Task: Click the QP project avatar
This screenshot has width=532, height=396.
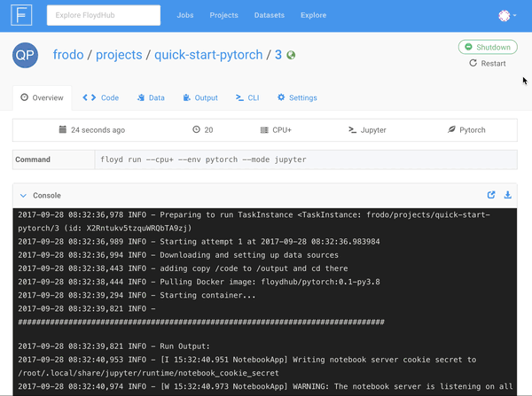Action: (x=25, y=55)
